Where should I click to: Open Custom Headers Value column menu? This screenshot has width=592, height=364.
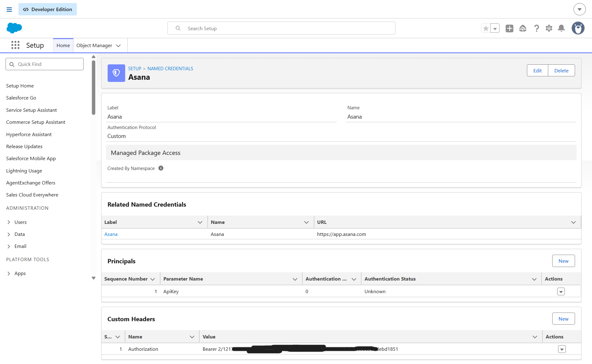(x=535, y=337)
